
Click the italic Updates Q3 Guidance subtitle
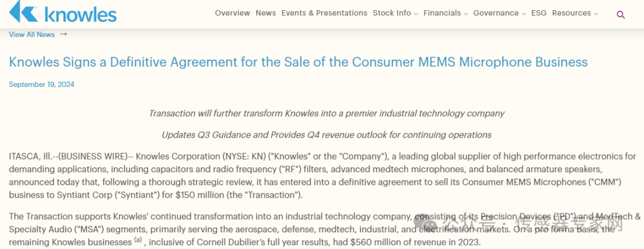[x=326, y=135]
